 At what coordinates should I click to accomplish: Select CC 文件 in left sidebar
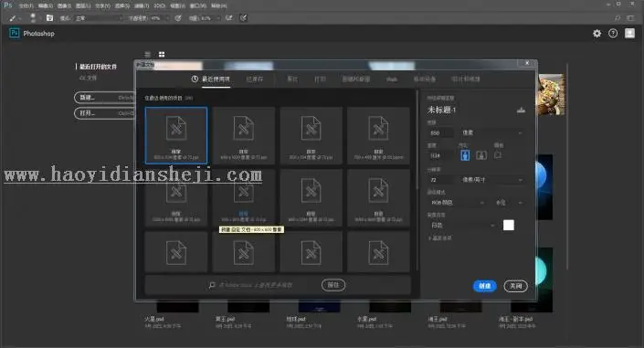88,78
